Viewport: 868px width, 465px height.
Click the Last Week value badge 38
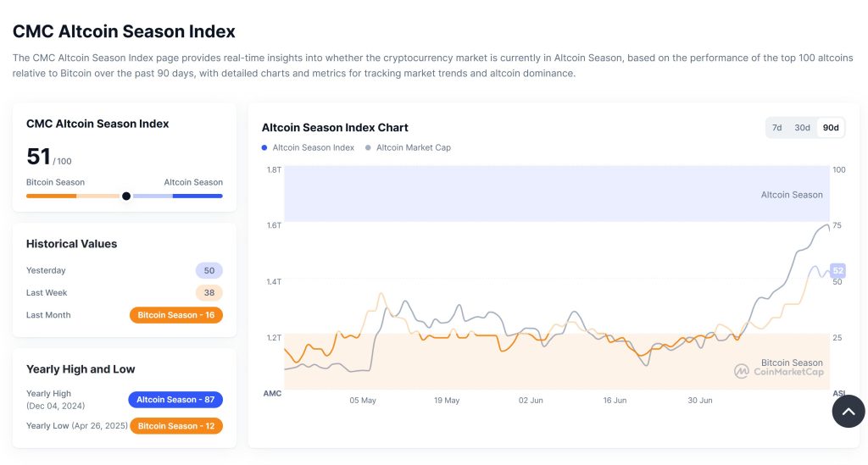[x=209, y=293]
